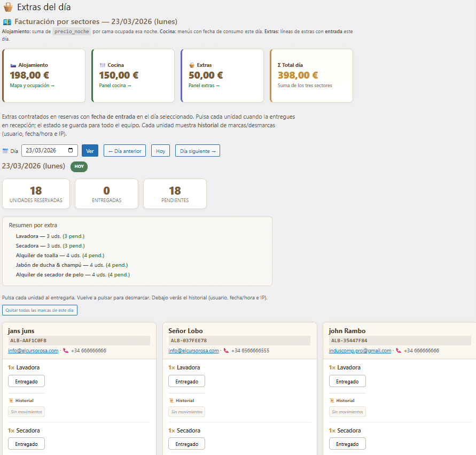The width and height of the screenshot is (476, 455).
Task: Click Quitar todas las marcas de este día
Action: [x=40, y=310]
